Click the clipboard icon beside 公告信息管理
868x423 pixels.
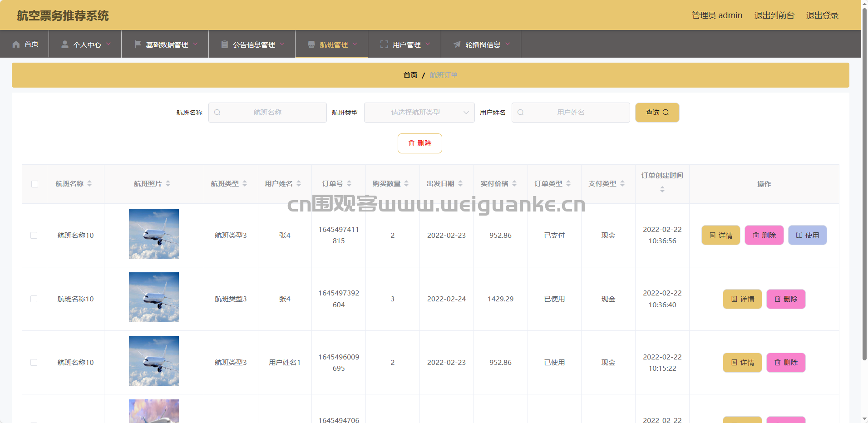click(x=224, y=44)
